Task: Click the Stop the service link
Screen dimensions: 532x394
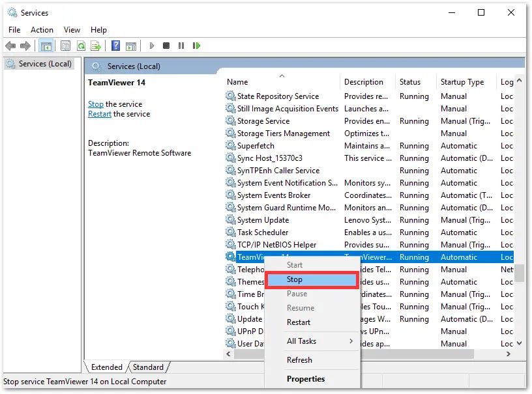Action: point(96,104)
